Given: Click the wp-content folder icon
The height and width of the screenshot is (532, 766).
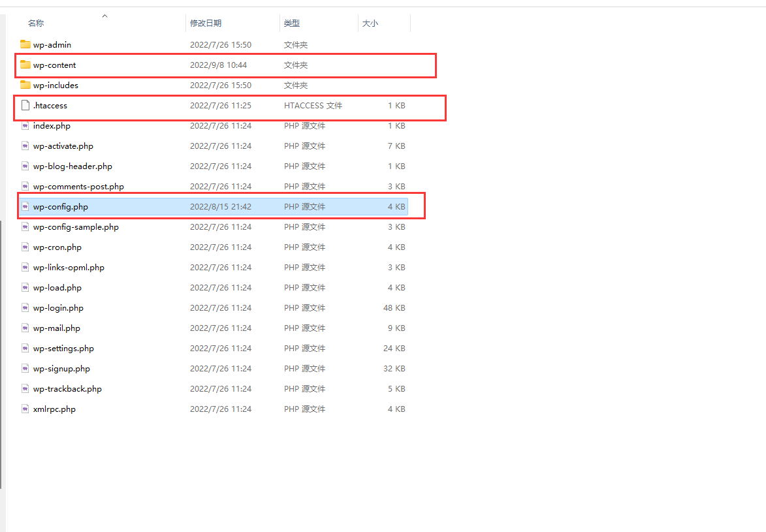Looking at the screenshot, I should (x=25, y=65).
